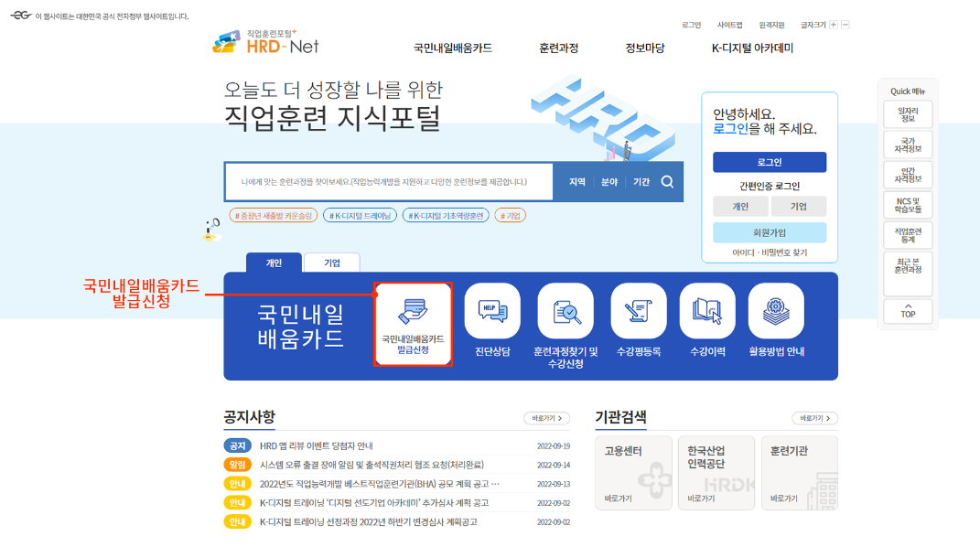
Task: Click the HRD-Net logo
Action: point(266,42)
